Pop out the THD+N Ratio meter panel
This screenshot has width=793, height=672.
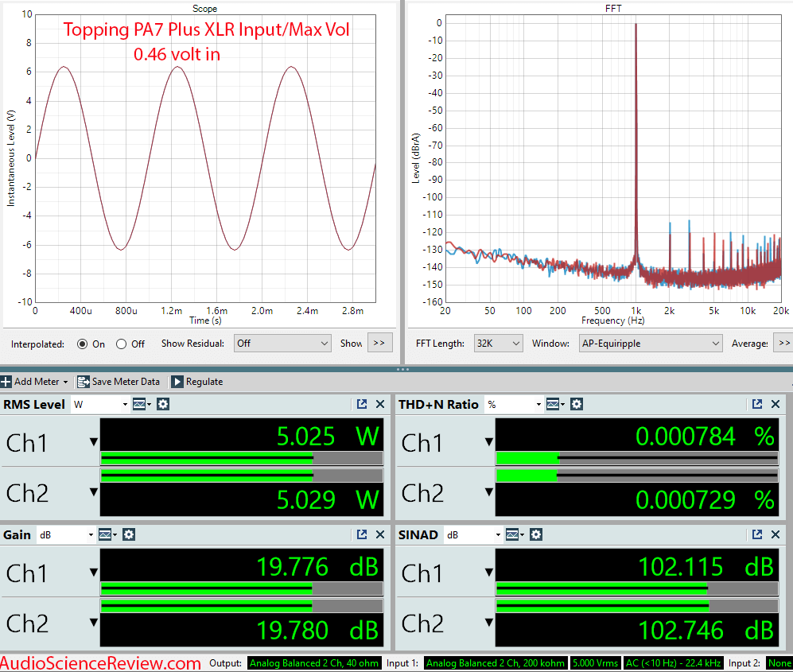757,404
